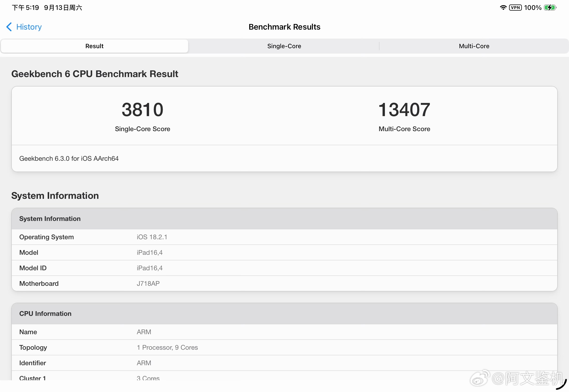Tap the 3 Cores cluster value

(148, 378)
